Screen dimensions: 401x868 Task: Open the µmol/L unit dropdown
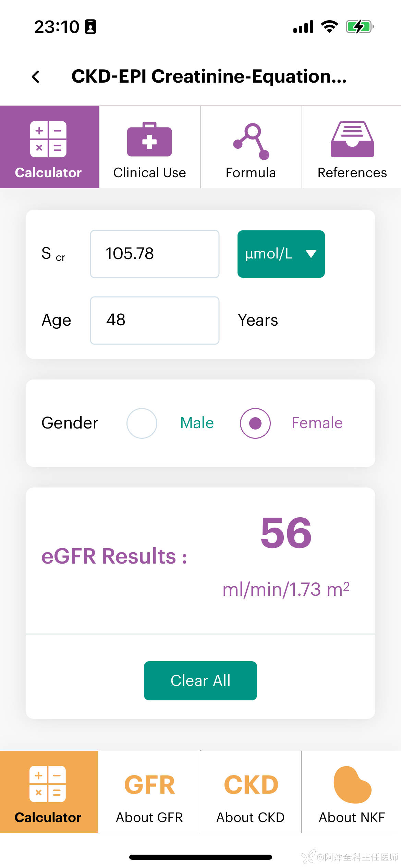(x=269, y=254)
